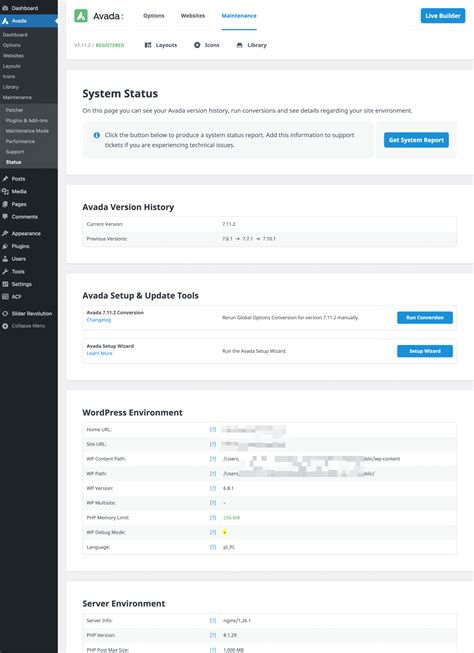Click the System Status heading
Image resolution: width=474 pixels, height=653 pixels.
(x=120, y=94)
